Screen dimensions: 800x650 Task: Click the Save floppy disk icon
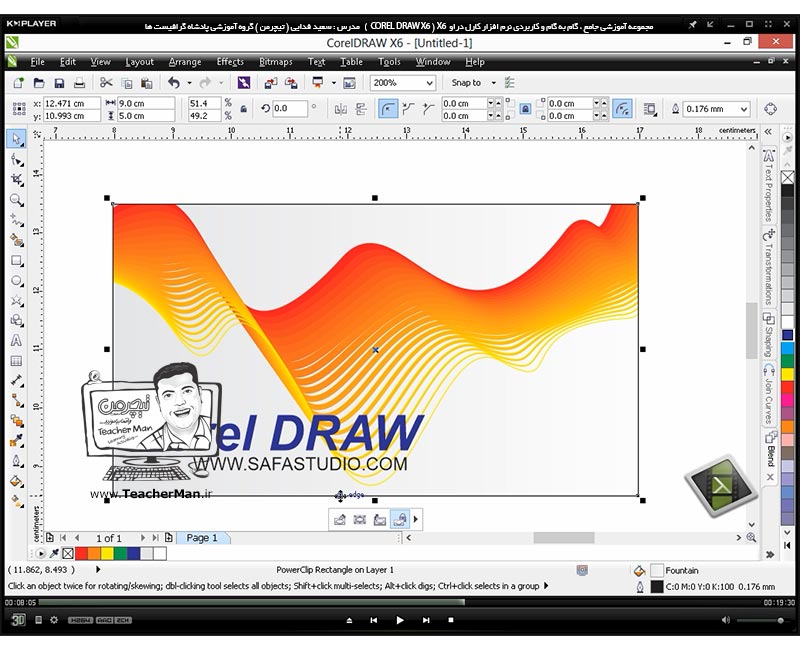(x=59, y=83)
